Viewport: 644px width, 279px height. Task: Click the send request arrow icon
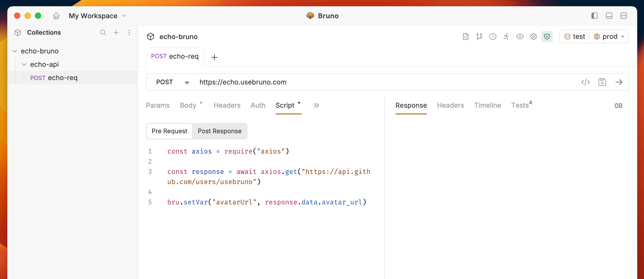[x=619, y=82]
